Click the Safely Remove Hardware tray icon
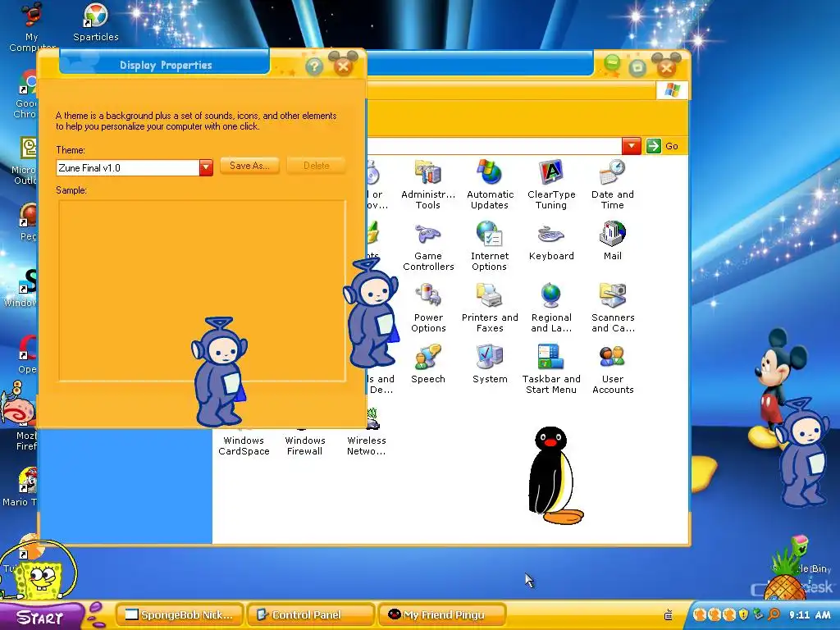Screen dimensions: 840x630 tap(758, 614)
